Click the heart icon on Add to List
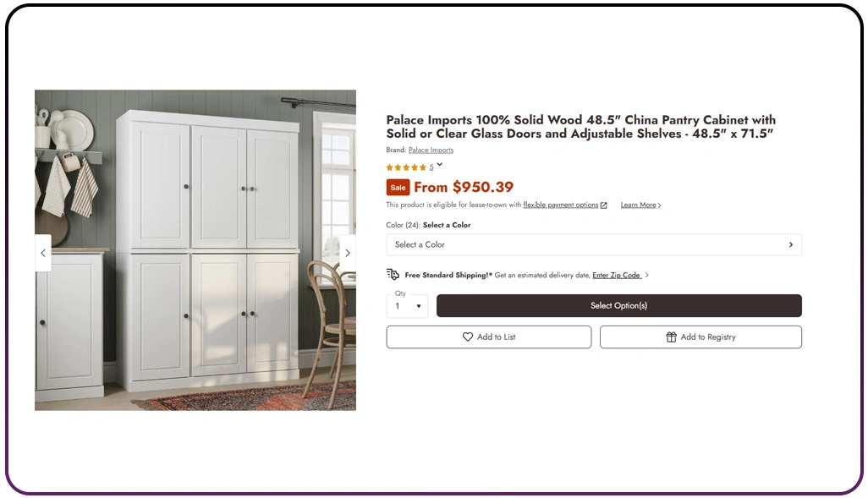 click(468, 337)
